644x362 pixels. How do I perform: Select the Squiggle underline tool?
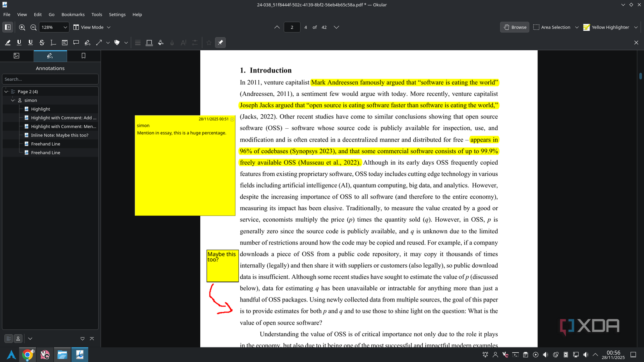click(30, 43)
